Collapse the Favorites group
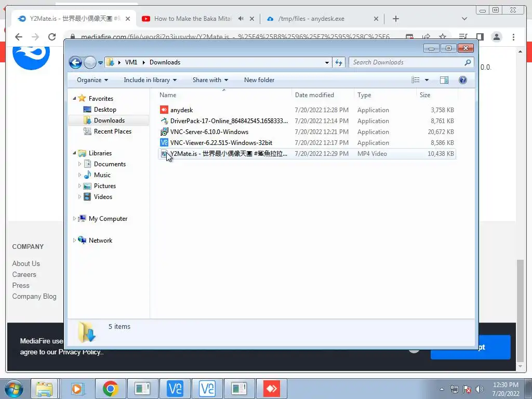The image size is (532, 399). point(74,98)
